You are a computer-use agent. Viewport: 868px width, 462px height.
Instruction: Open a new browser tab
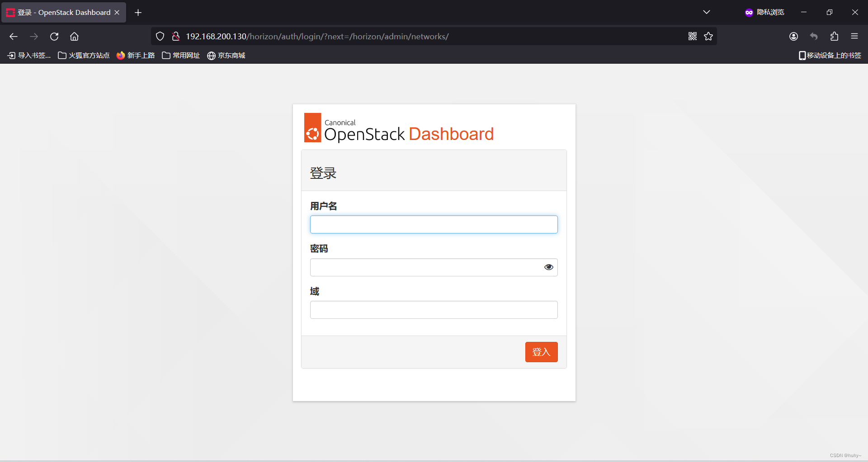(138, 13)
